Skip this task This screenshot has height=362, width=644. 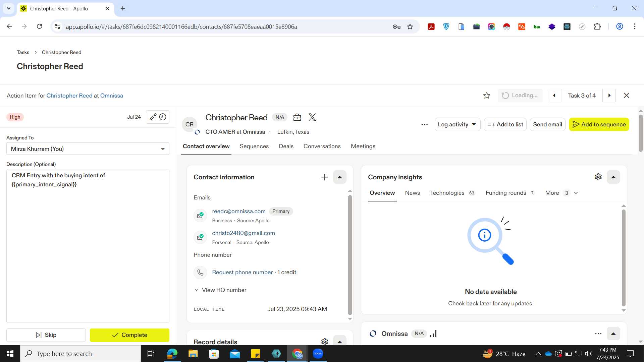point(46,335)
